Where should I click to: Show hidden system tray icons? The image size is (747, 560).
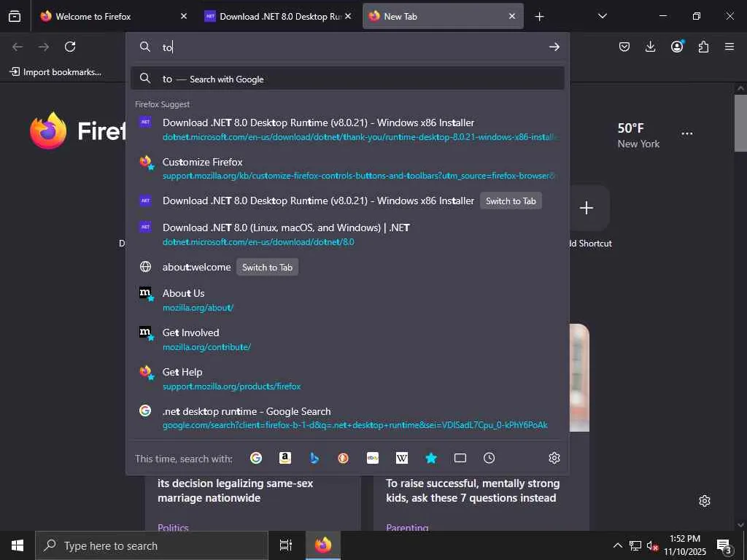(617, 545)
